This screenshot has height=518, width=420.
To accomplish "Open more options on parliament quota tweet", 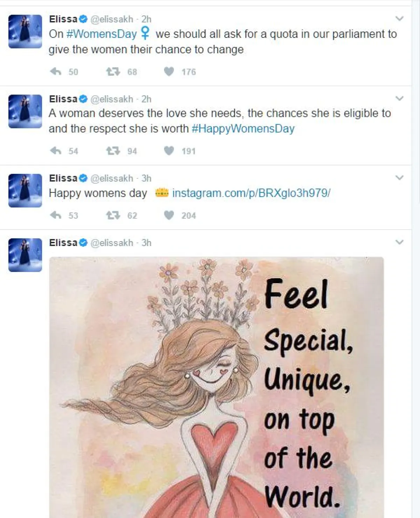I will pos(399,19).
